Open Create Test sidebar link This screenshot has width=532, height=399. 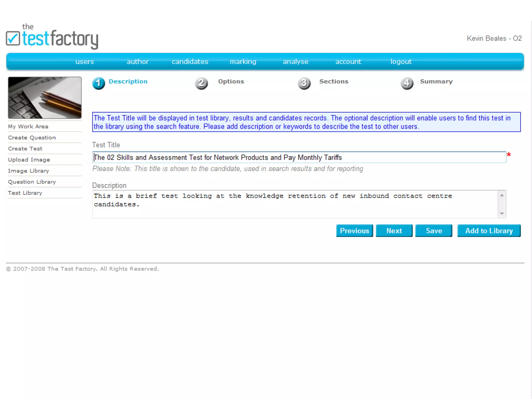(25, 149)
